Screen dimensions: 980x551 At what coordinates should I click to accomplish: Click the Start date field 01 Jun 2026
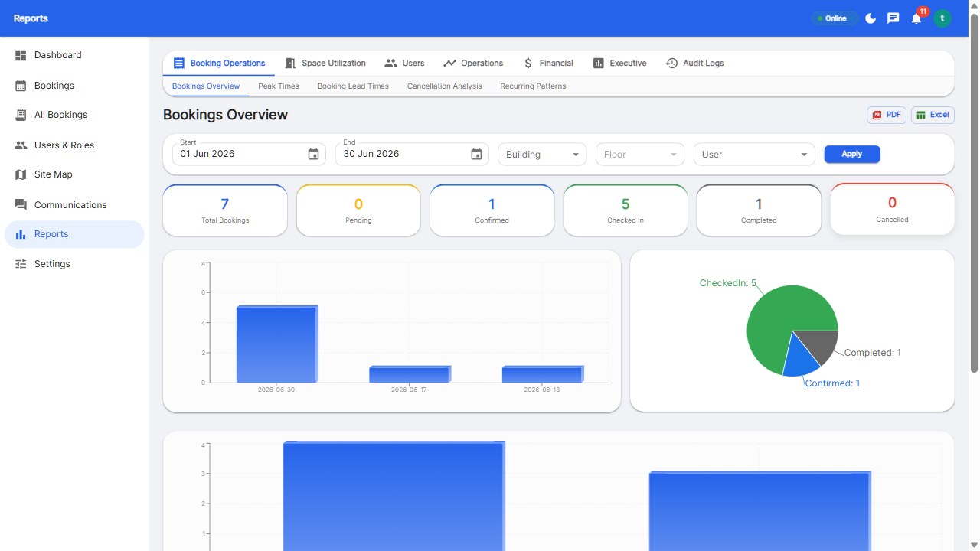(250, 155)
